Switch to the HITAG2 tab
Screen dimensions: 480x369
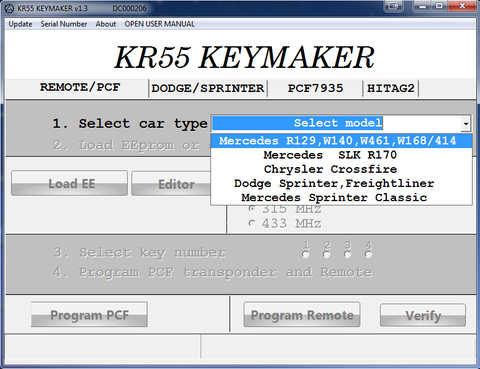(x=391, y=89)
